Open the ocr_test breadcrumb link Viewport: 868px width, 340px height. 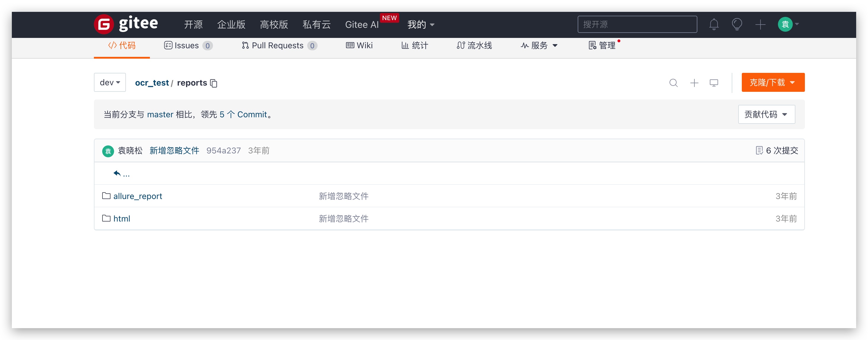tap(152, 83)
